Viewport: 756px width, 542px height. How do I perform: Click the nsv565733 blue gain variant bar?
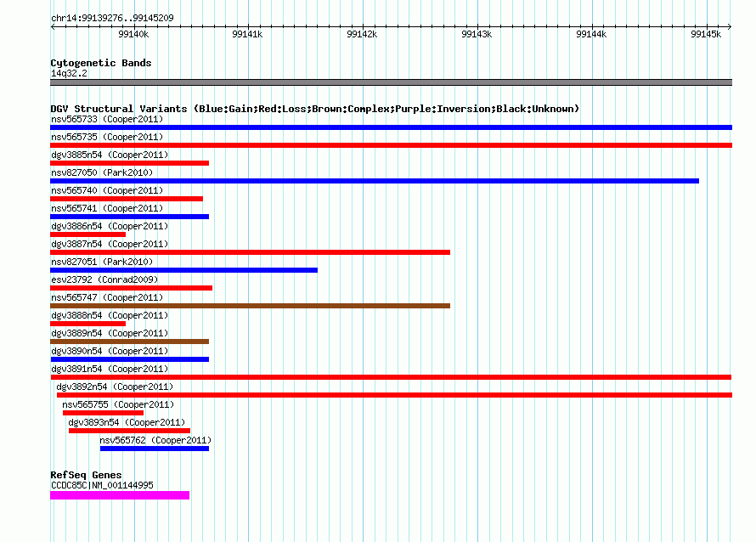pos(391,127)
